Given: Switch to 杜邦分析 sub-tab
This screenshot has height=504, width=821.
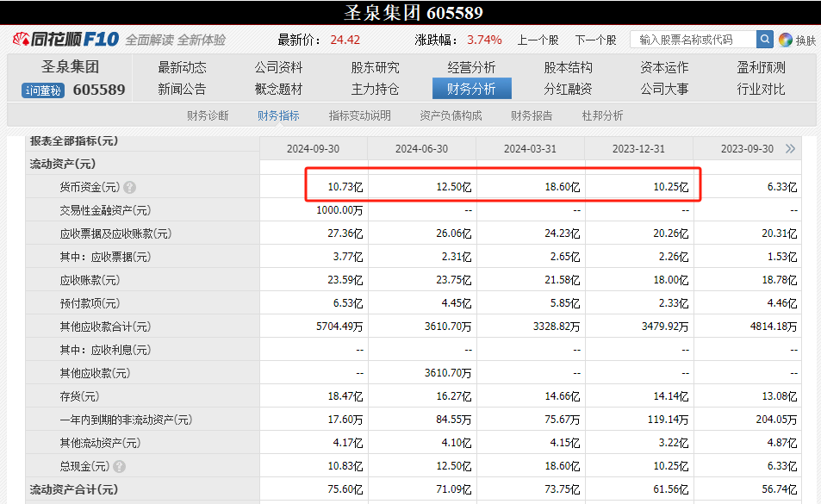Looking at the screenshot, I should [602, 115].
